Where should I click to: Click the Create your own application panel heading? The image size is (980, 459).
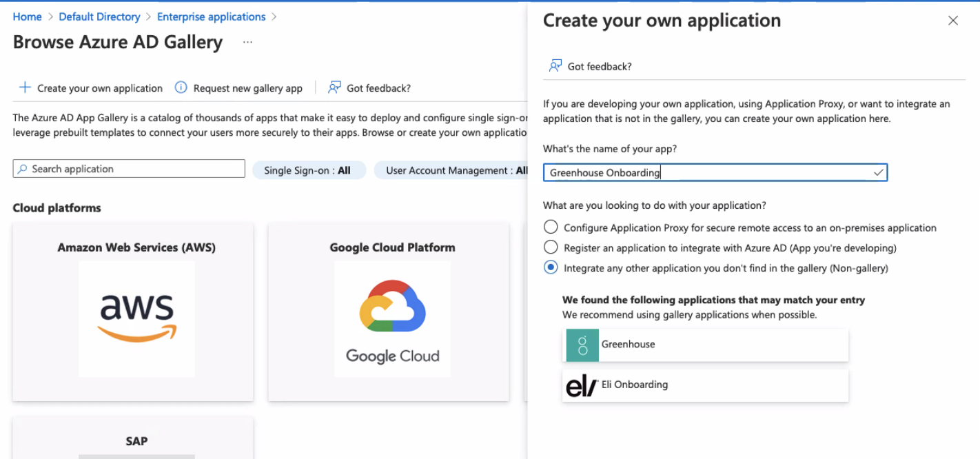662,21
